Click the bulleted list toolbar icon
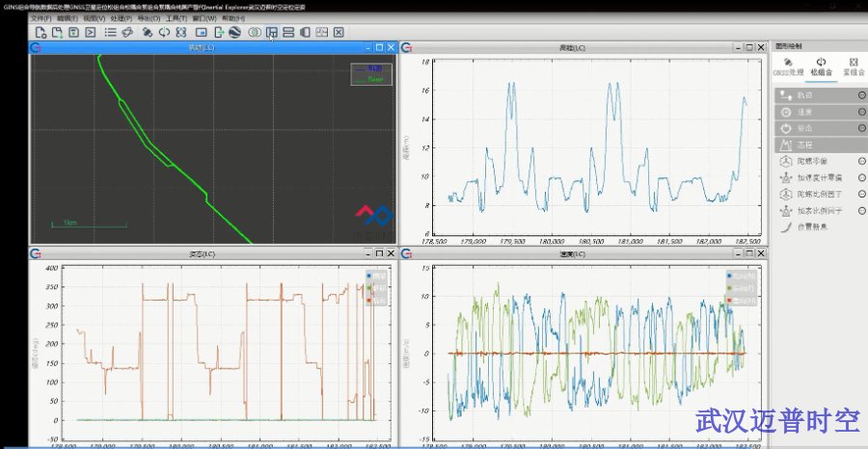868x449 pixels. [110, 32]
